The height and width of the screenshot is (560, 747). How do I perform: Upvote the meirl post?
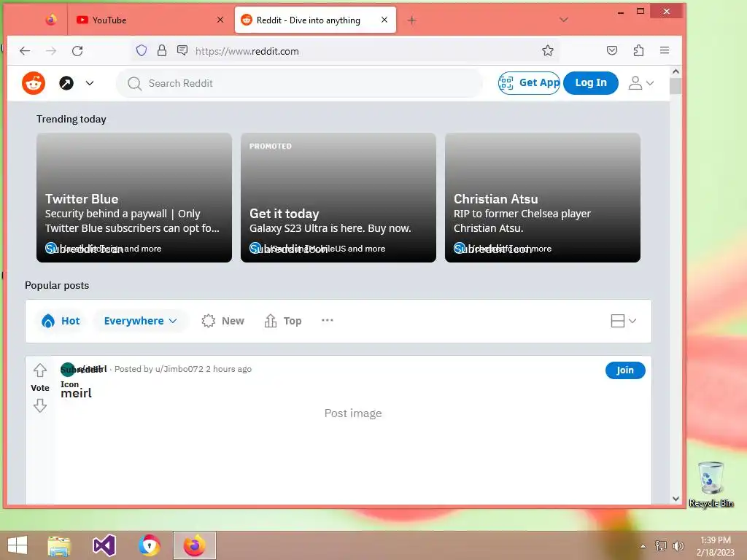click(40, 370)
